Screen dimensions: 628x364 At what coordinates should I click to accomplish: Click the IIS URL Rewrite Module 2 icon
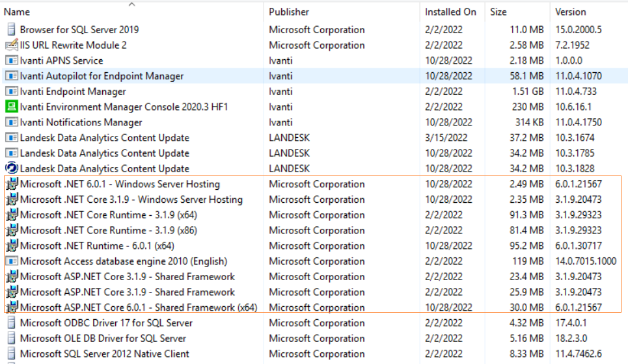(11, 45)
